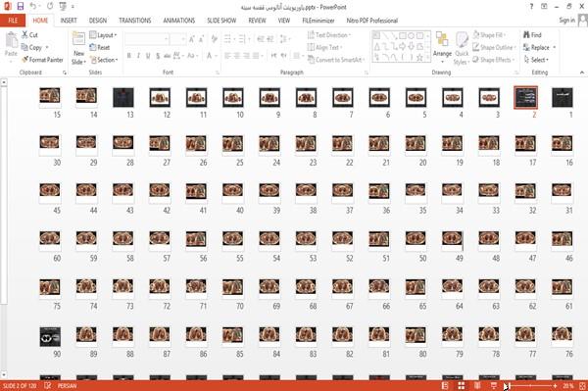Open the FILEminimizer tab
Screen dimensions: 588x391
[x=318, y=21]
